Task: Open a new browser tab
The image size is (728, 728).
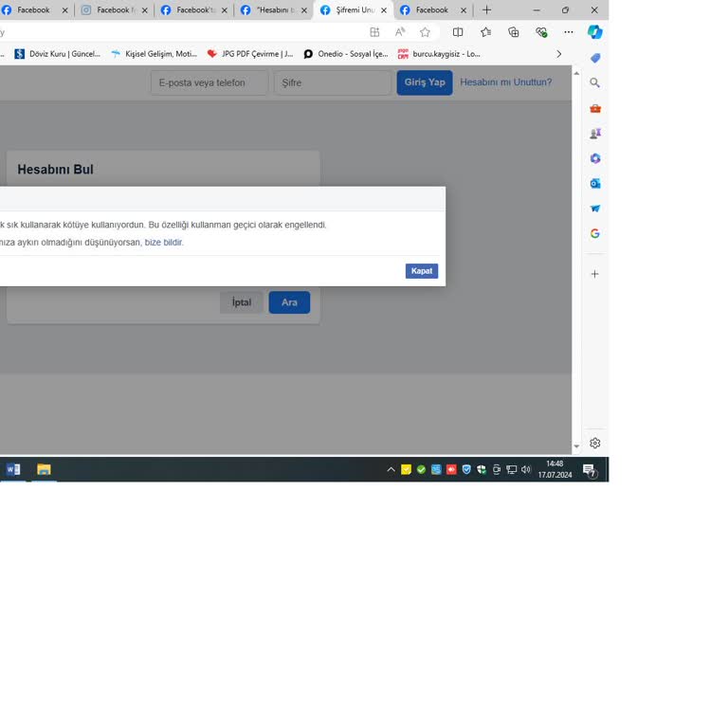Action: [486, 9]
